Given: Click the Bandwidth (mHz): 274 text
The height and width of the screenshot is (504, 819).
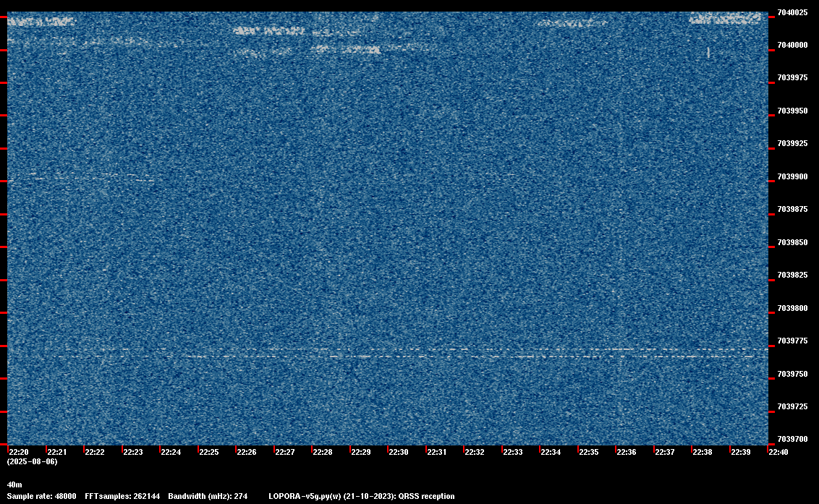Looking at the screenshot, I should click(208, 496).
